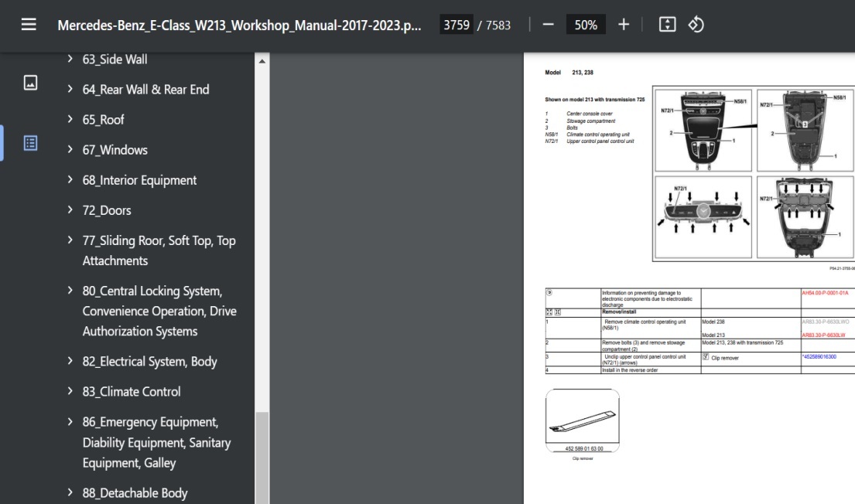Image resolution: width=855 pixels, height=504 pixels.
Task: Toggle the sidebar with the hamburger menu icon
Action: (29, 25)
